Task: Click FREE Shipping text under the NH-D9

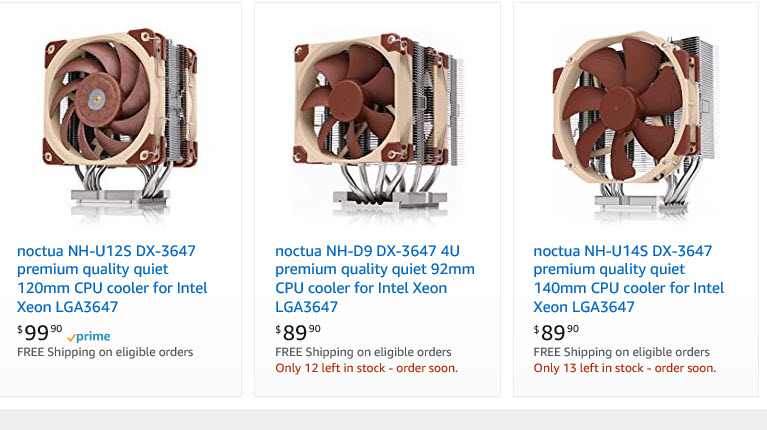Action: tap(363, 352)
